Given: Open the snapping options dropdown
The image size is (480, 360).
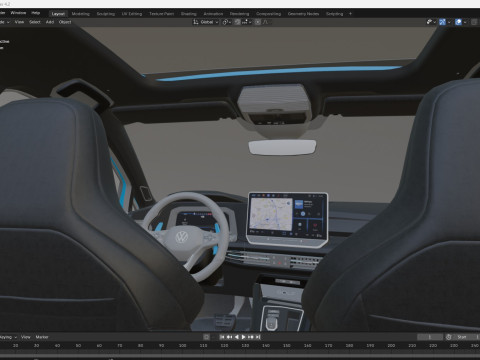Looking at the screenshot, I should [x=246, y=22].
